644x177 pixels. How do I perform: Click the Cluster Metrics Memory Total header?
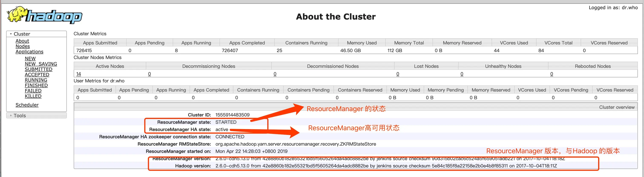pos(409,43)
